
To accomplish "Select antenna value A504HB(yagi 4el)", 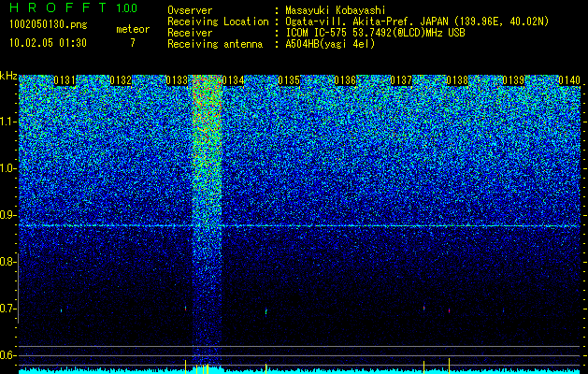I will tap(330, 44).
